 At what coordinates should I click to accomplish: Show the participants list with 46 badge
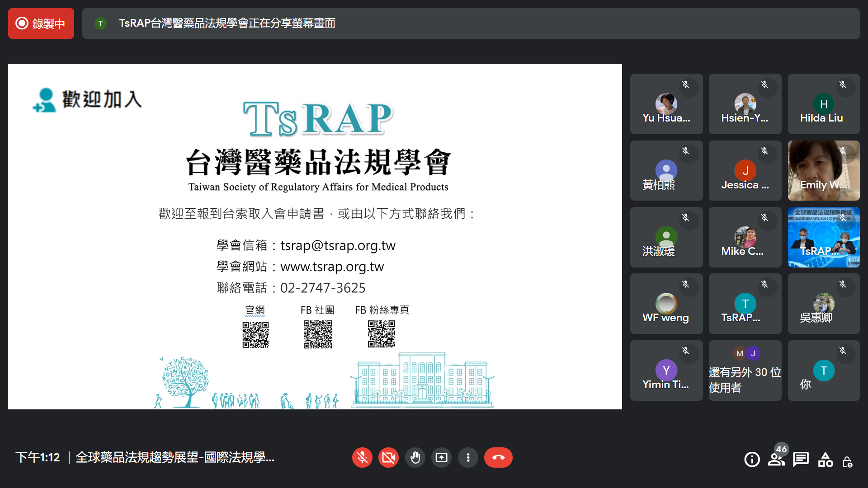click(x=776, y=460)
